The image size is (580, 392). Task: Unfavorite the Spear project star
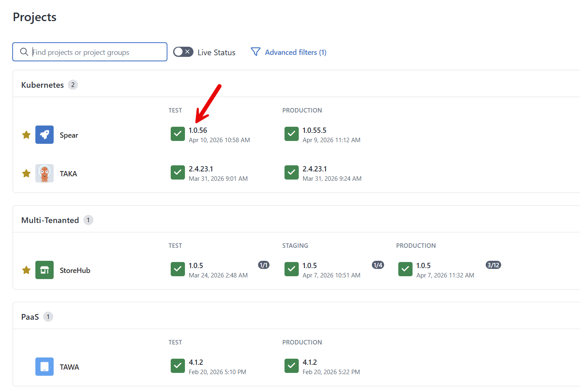26,134
